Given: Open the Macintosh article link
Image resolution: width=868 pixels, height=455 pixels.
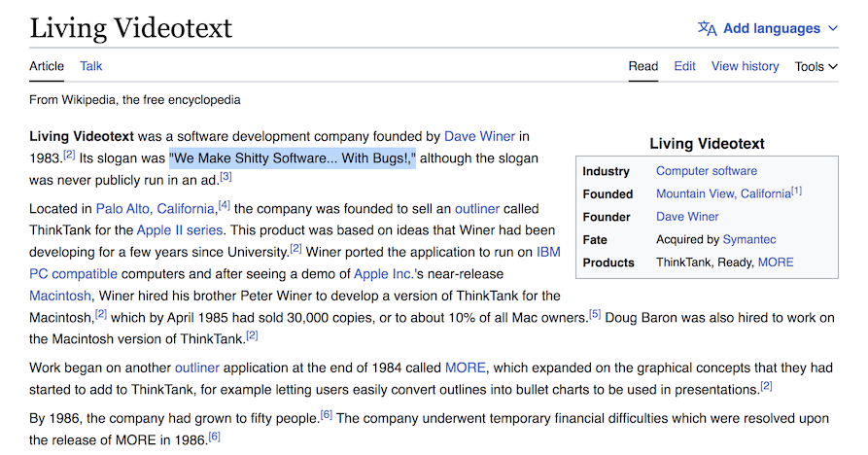Looking at the screenshot, I should (60, 296).
